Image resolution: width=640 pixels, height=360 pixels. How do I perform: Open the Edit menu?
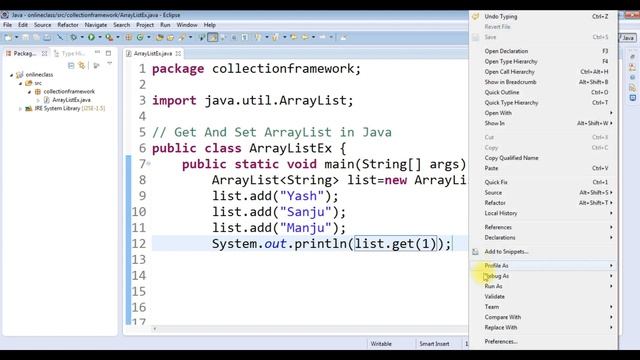[x=23, y=25]
